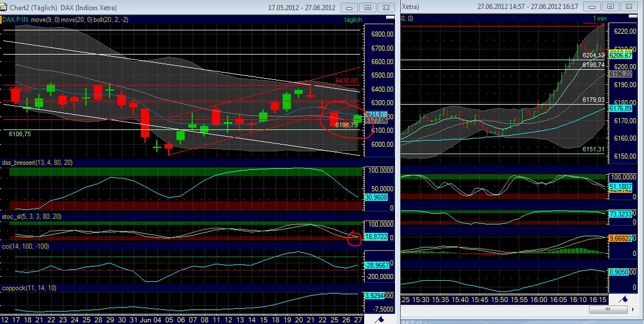Screen dimensions: 644x324
Task: Click the green 'täglich' timeframe label
Action: (x=352, y=19)
